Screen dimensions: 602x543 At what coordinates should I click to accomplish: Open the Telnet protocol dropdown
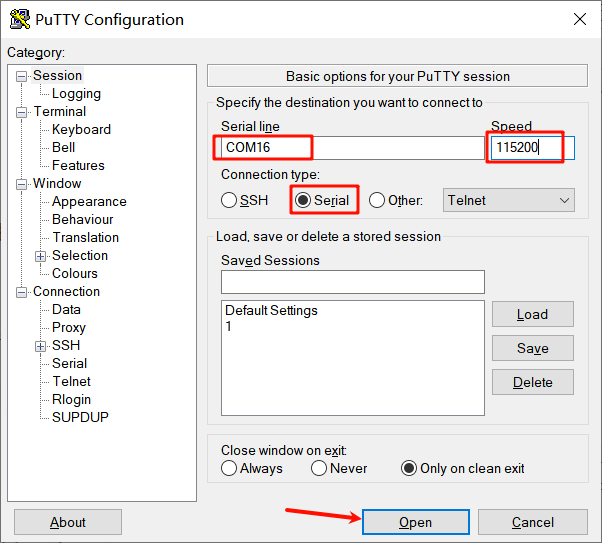(510, 200)
